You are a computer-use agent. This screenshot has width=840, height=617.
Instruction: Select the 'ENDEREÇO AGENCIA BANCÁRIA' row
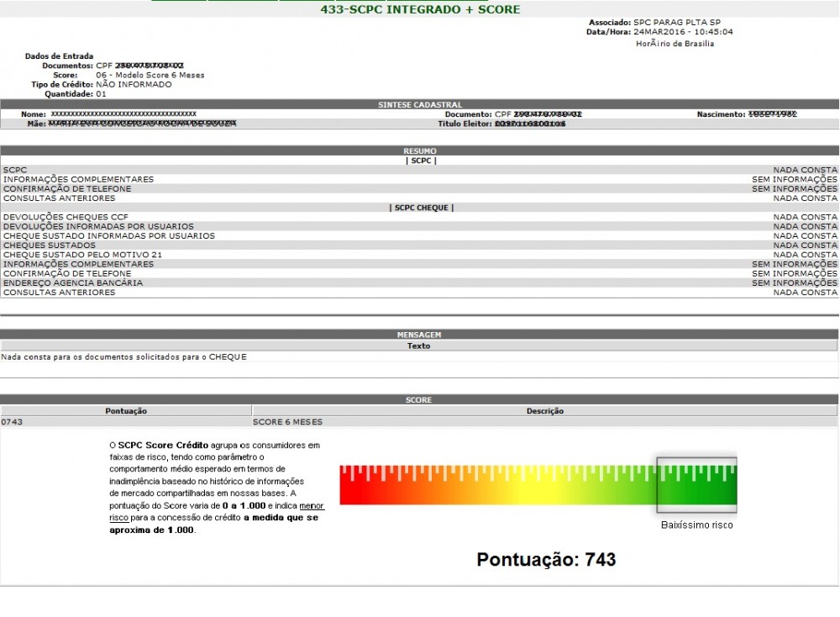pos(420,282)
